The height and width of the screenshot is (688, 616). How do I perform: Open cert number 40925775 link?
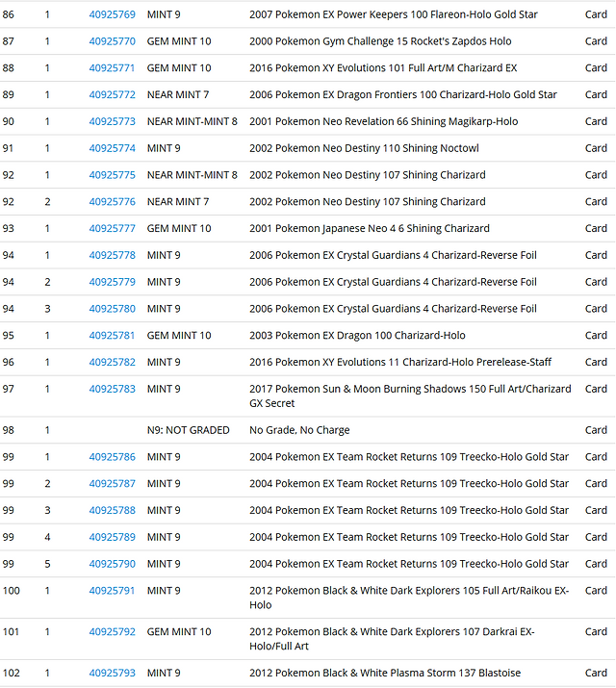[x=112, y=175]
